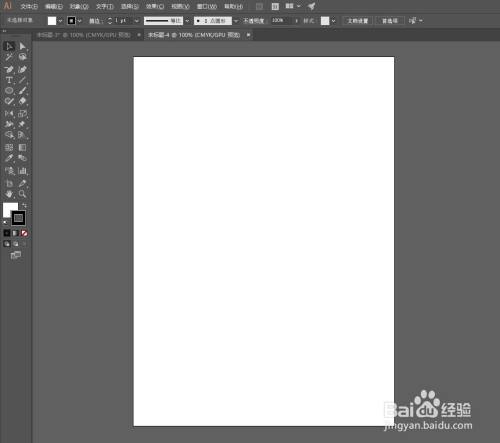The image size is (500, 443).
Task: Select the Lasso tool
Action: pyautogui.click(x=22, y=57)
